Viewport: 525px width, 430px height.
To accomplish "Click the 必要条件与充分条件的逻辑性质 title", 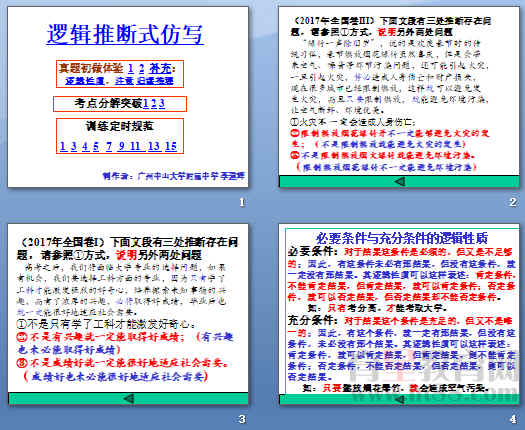I will (x=401, y=238).
